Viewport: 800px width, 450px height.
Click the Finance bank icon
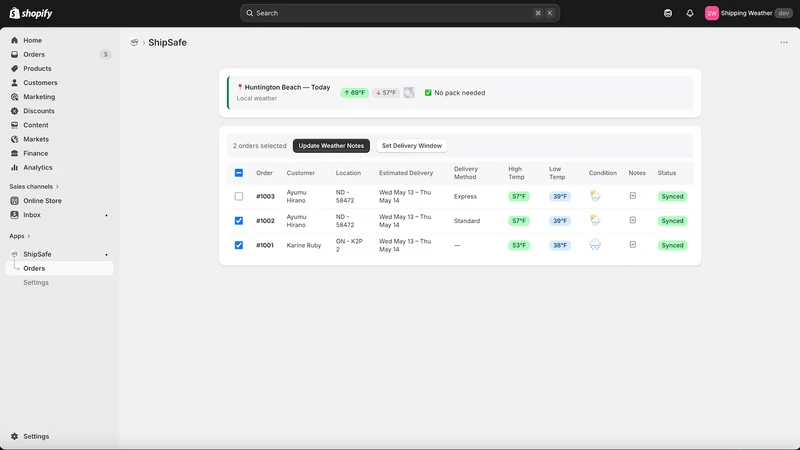pyautogui.click(x=14, y=153)
